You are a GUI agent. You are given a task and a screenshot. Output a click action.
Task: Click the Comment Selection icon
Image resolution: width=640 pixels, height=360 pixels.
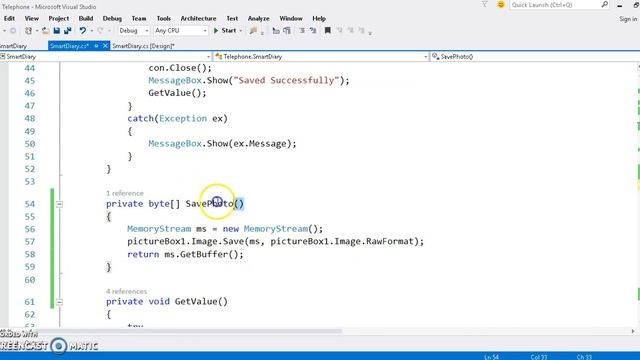[302, 31]
